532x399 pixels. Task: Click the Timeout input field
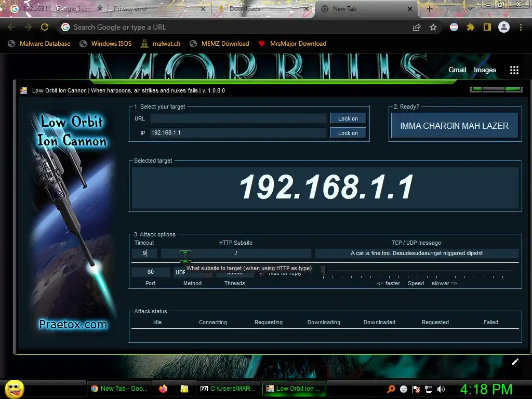pyautogui.click(x=144, y=253)
